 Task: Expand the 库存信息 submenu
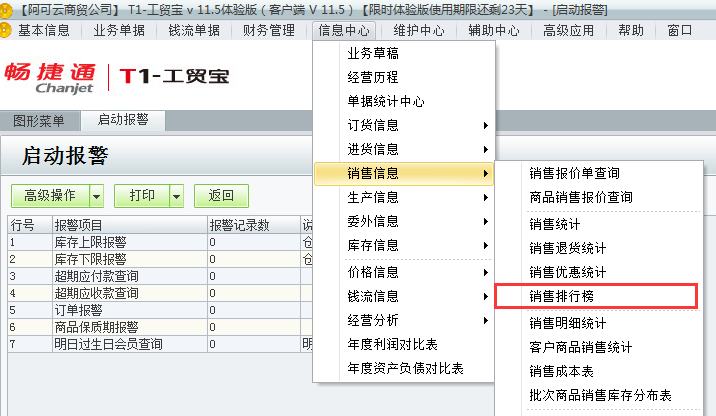point(404,246)
